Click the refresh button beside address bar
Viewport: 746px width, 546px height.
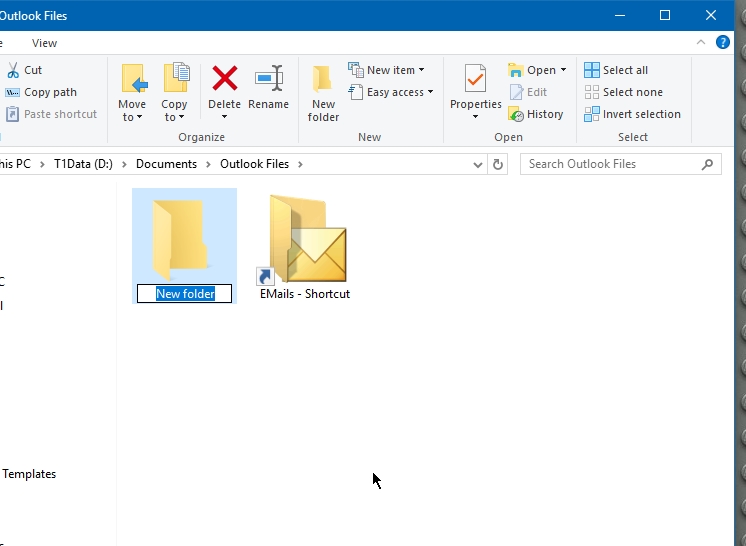pos(498,164)
